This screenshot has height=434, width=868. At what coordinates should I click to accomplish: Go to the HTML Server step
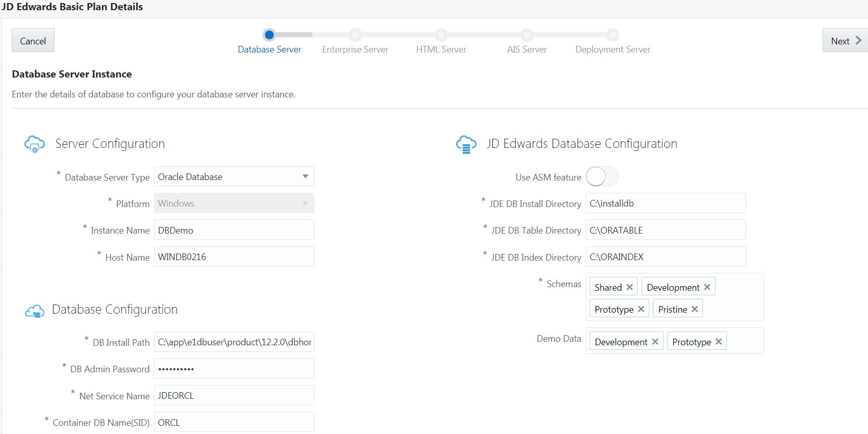pos(441,49)
